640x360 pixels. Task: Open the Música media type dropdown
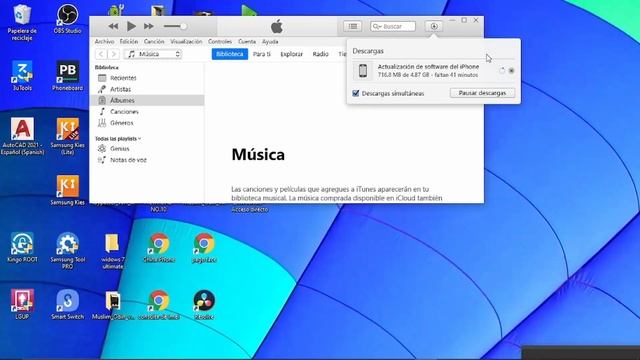tap(153, 54)
